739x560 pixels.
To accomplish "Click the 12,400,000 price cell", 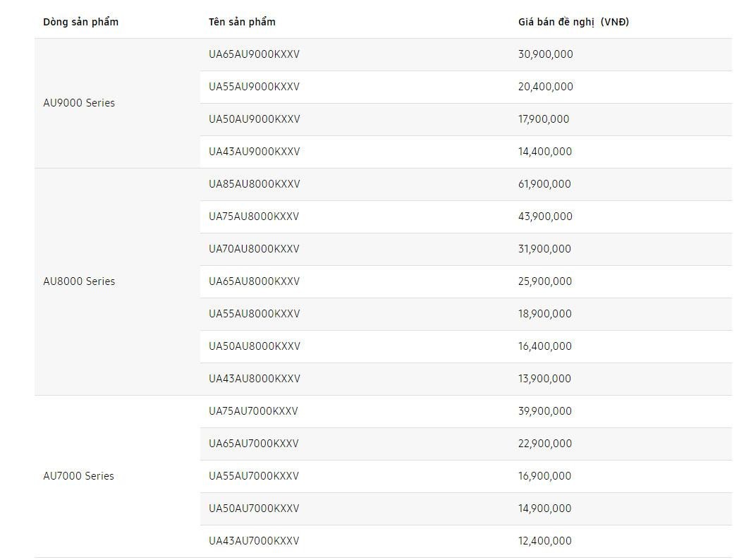I will [x=544, y=541].
